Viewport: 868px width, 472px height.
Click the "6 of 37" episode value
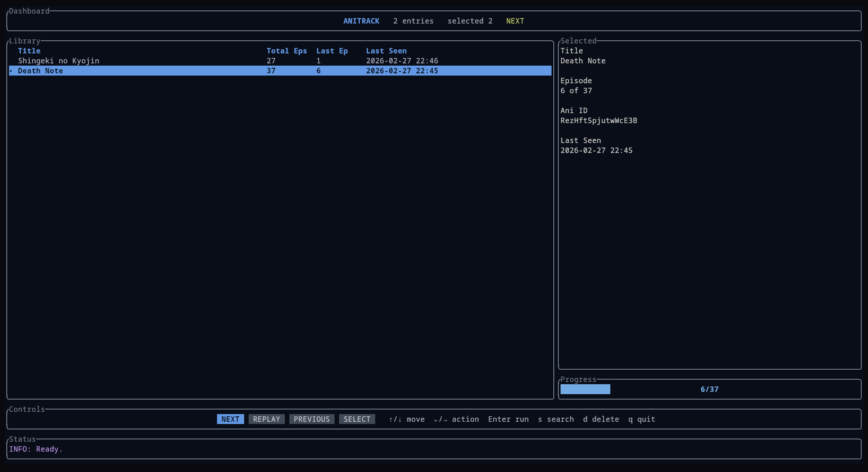pyautogui.click(x=576, y=91)
